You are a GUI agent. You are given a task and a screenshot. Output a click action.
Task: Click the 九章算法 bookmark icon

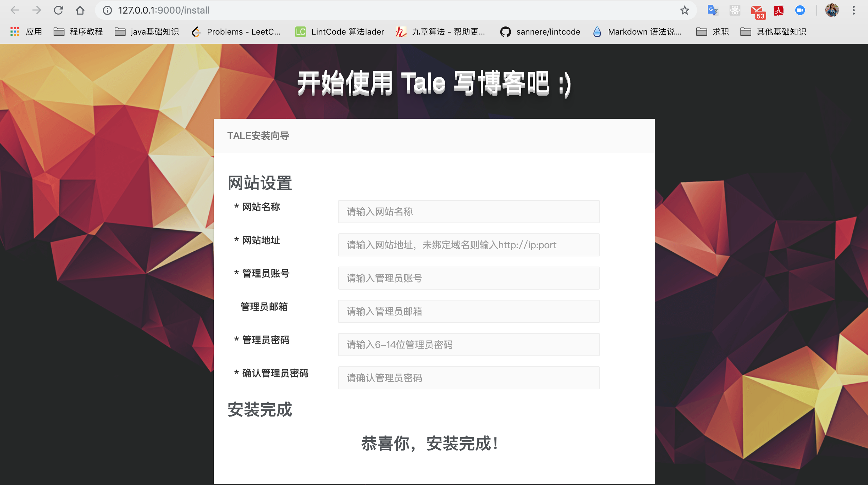pos(400,32)
